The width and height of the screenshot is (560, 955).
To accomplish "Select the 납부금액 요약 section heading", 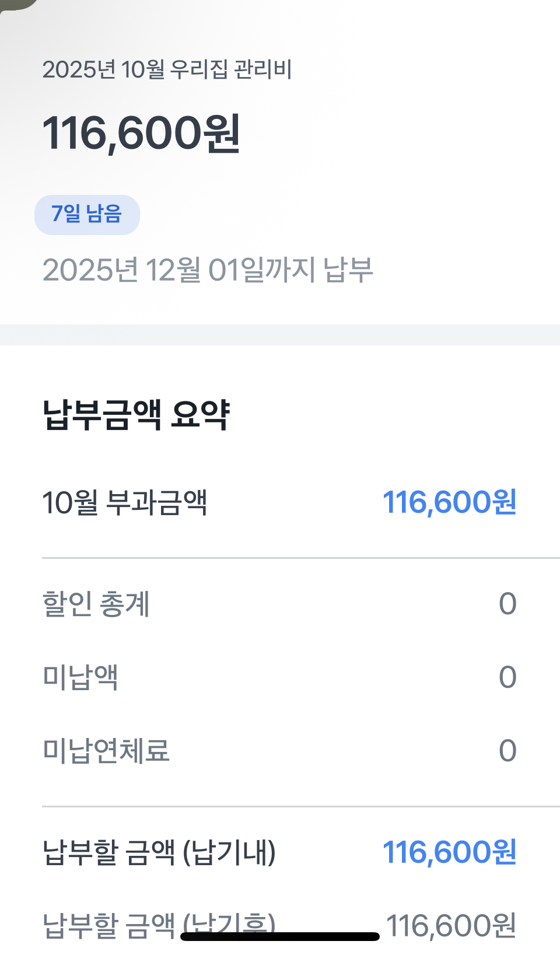I will point(136,415).
